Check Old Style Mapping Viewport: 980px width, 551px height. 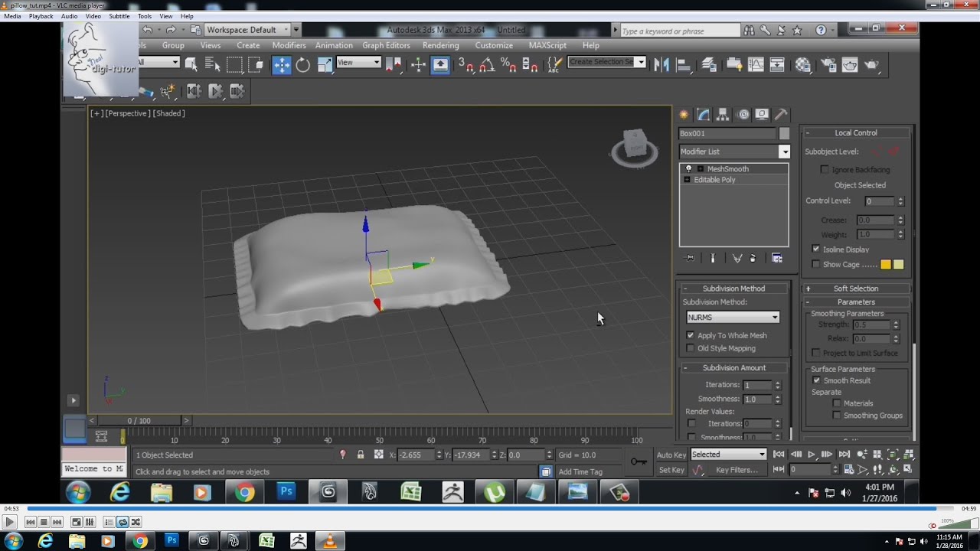(x=691, y=348)
